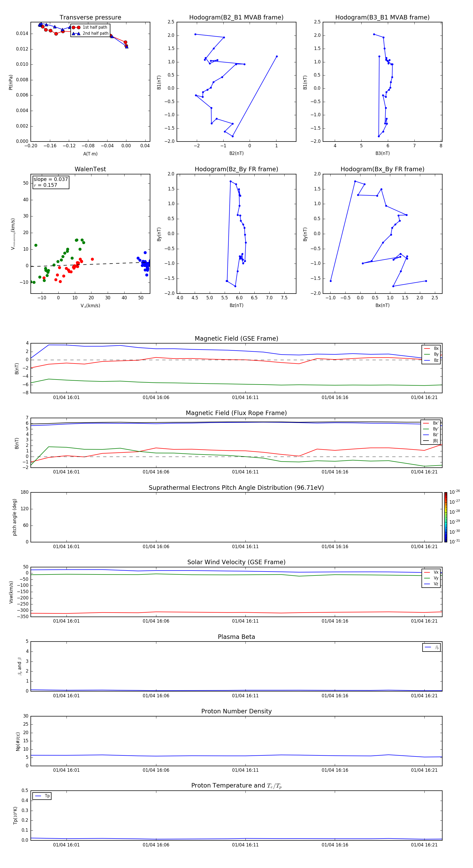
Task: Click the "B3(nT)" x-axis label
Action: 382,153
